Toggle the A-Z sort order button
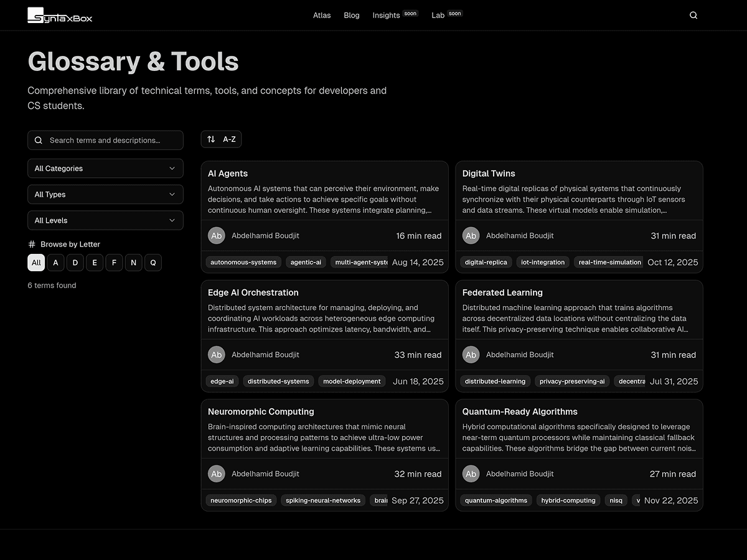The height and width of the screenshot is (560, 747). coord(221,139)
